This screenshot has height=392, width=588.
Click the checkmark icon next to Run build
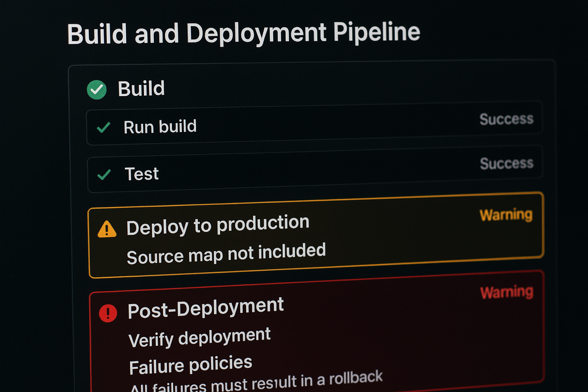click(x=103, y=127)
